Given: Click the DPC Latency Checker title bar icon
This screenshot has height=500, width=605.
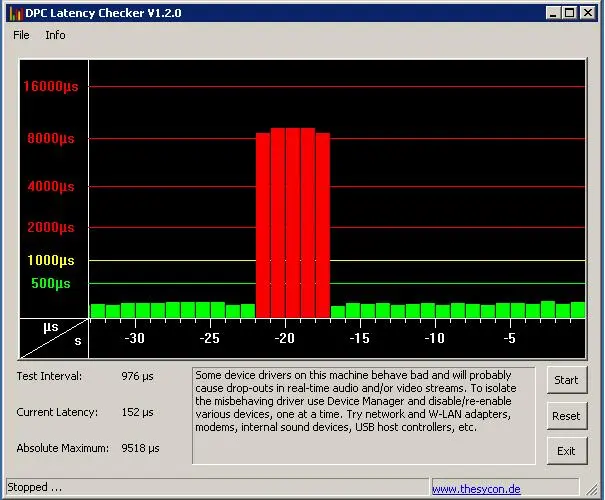Looking at the screenshot, I should pos(13,12).
